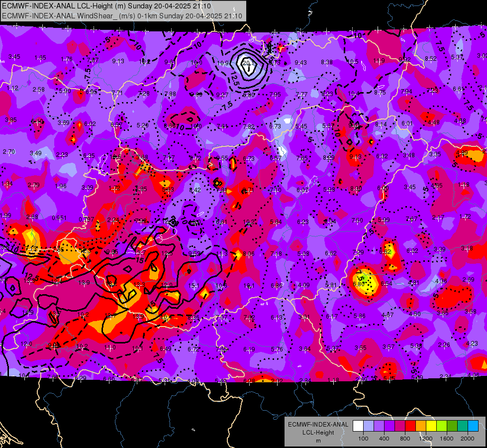Click the grid value 7.18
Viewport: 487px width, 448px height.
click(276, 254)
